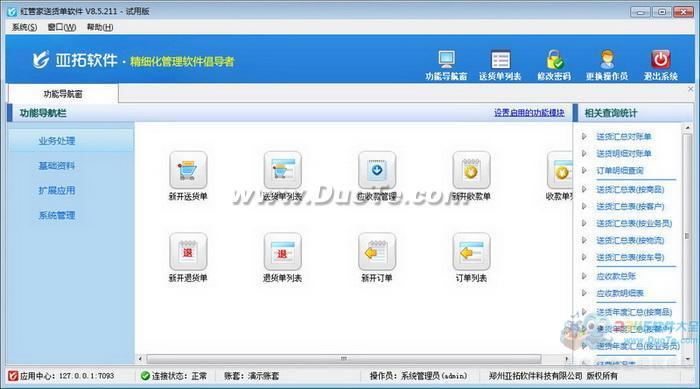Expand the 订单明细查询 arrow
700x389 pixels.
[x=584, y=170]
